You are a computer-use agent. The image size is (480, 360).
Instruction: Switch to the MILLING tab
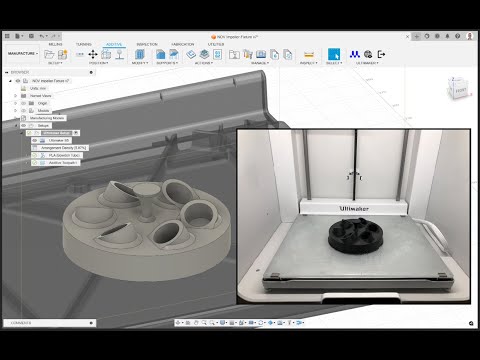56,44
